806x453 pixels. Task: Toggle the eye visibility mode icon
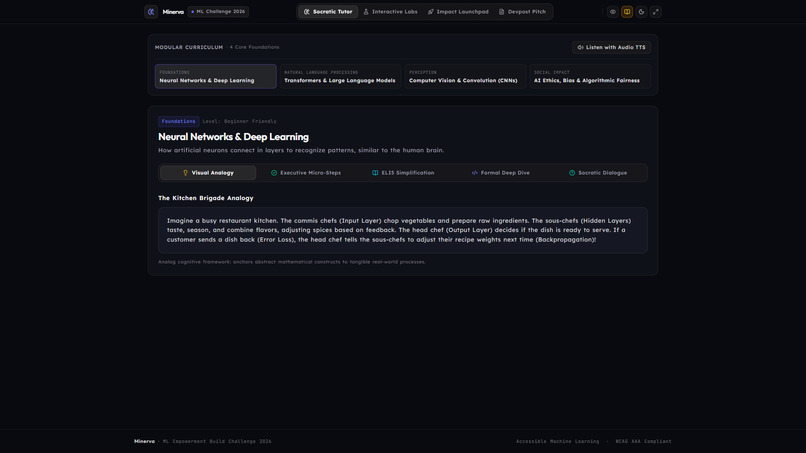612,11
